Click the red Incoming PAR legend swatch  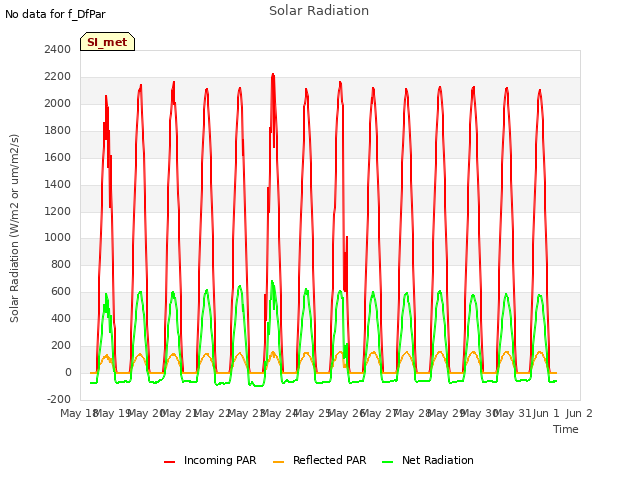(x=169, y=462)
